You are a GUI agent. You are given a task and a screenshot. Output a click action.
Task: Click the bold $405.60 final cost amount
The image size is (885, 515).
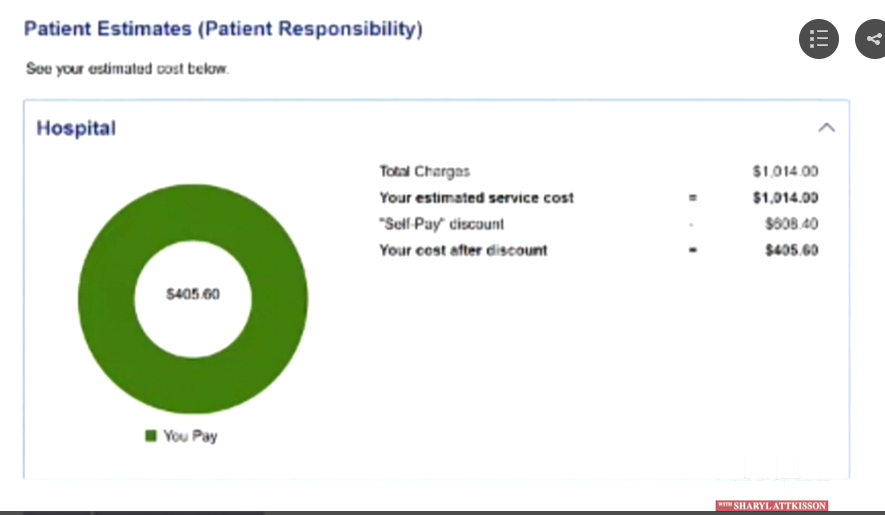pos(791,250)
